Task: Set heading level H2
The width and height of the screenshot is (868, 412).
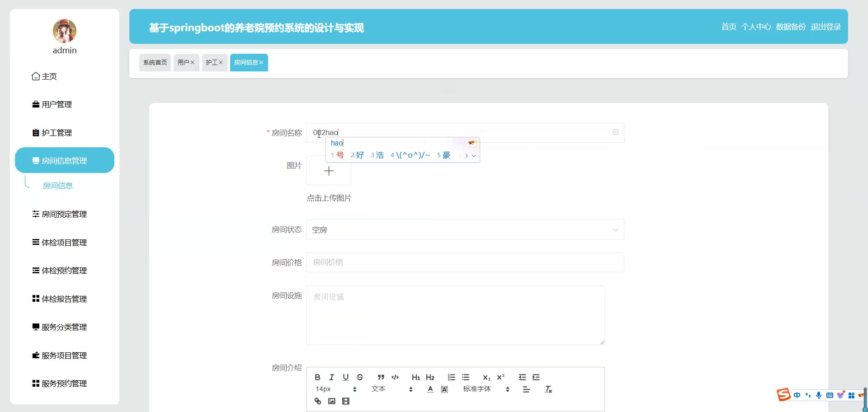Action: pyautogui.click(x=430, y=377)
